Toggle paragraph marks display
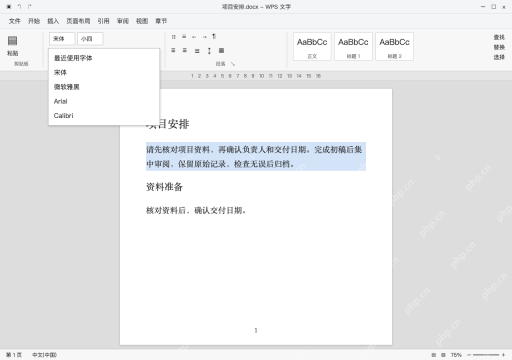This screenshot has width=512, height=360. tap(214, 36)
